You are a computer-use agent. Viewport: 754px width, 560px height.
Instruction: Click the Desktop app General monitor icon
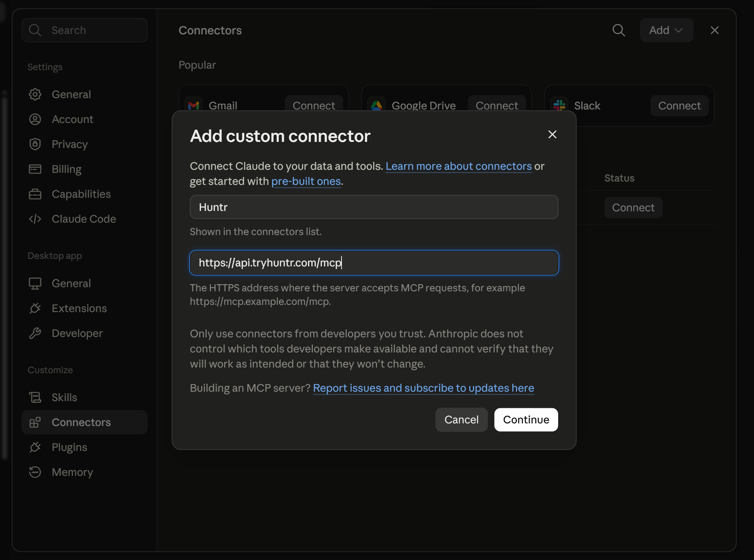[x=35, y=283]
